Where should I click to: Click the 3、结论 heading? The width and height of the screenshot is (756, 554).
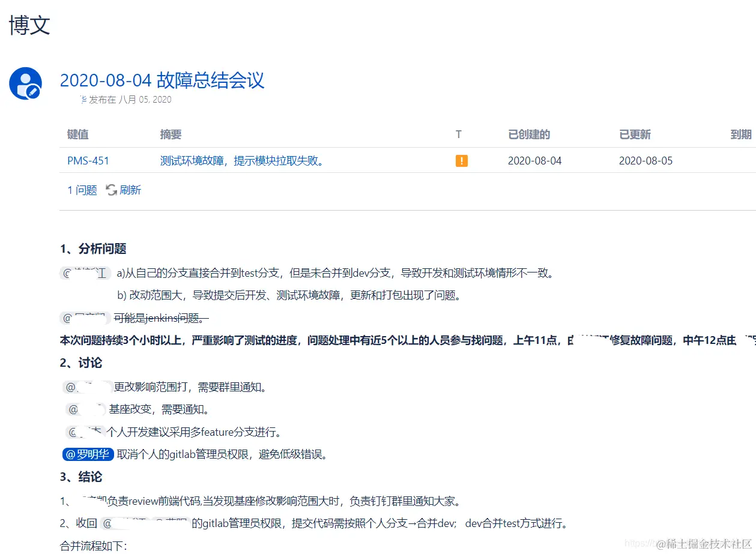click(81, 477)
